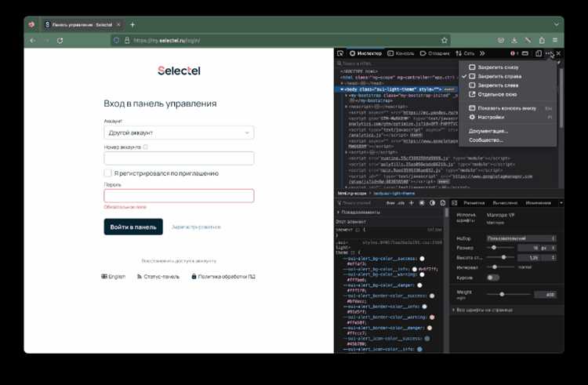Open Настройки from DevTools menu
Screen dimensions: 588x385
point(508,117)
